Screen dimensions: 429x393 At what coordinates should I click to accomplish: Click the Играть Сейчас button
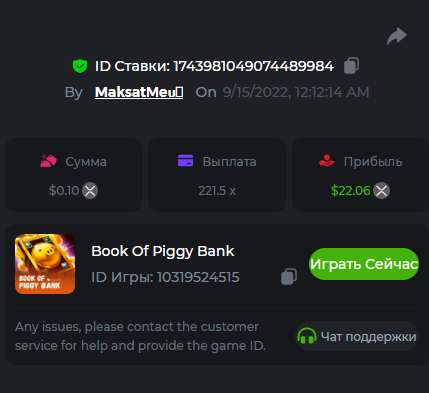coord(364,264)
